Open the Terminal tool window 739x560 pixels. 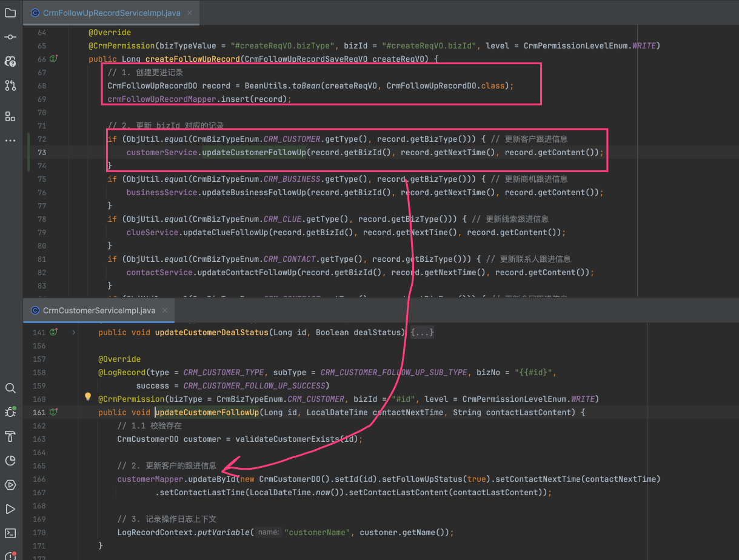point(10,533)
